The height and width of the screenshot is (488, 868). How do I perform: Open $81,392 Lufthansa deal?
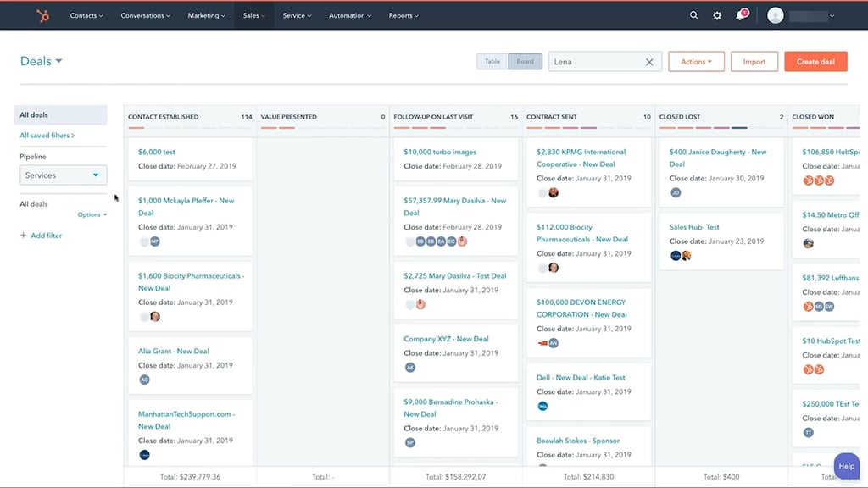click(x=831, y=278)
